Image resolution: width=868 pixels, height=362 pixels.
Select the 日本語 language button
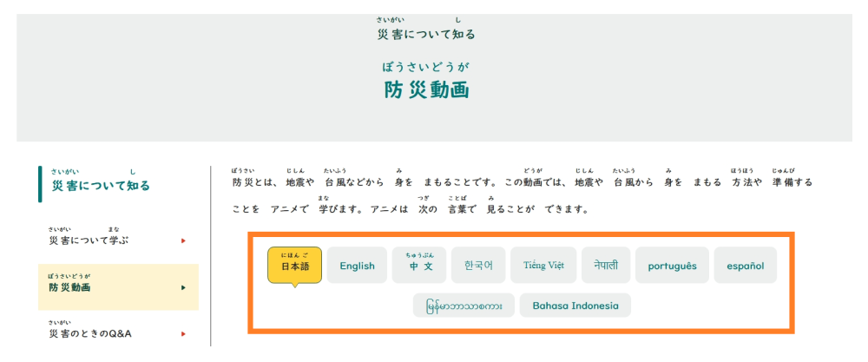coord(294,265)
